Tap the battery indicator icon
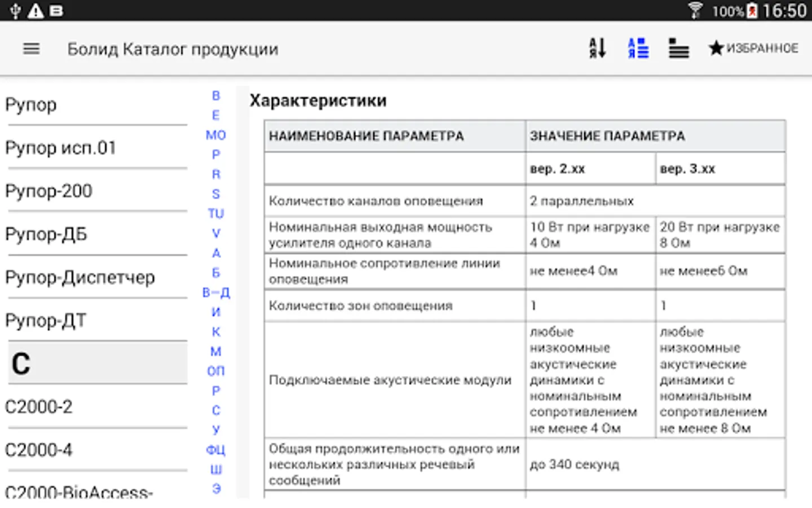 point(752,11)
